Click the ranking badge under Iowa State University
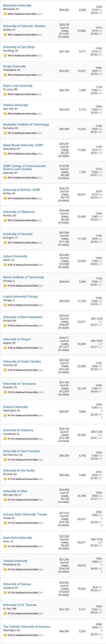This screenshot has width=106, height=644. click(x=5, y=546)
